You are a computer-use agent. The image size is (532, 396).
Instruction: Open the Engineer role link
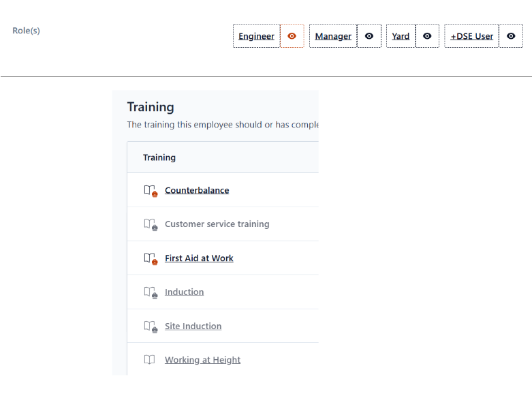(257, 36)
